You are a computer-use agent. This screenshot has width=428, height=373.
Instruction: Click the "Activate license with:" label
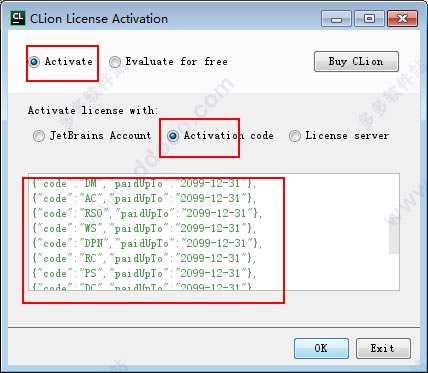tap(93, 110)
